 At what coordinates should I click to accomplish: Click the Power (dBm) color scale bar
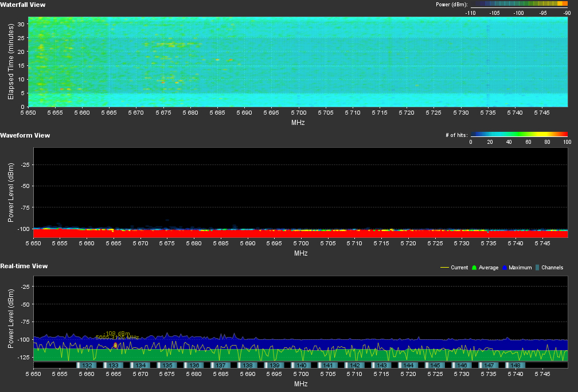coord(519,4)
